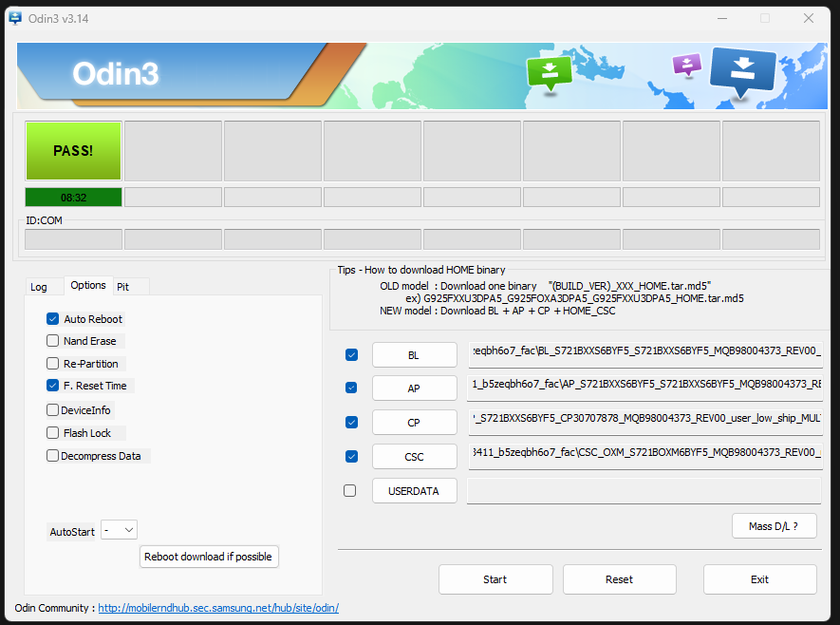Open the Odin Community samsung link
Image resolution: width=840 pixels, height=625 pixels.
click(x=218, y=608)
